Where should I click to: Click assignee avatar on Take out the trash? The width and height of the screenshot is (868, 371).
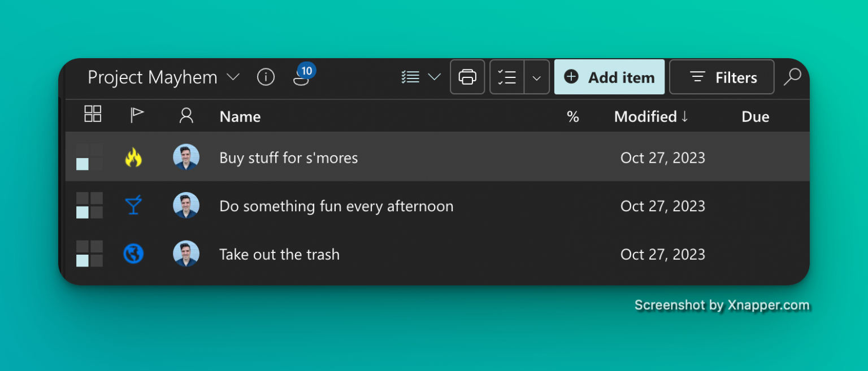pyautogui.click(x=186, y=254)
